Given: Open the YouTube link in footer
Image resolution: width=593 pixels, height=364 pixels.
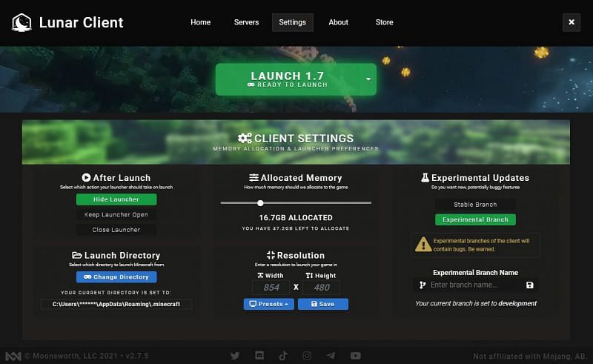Looking at the screenshot, I should tap(356, 356).
